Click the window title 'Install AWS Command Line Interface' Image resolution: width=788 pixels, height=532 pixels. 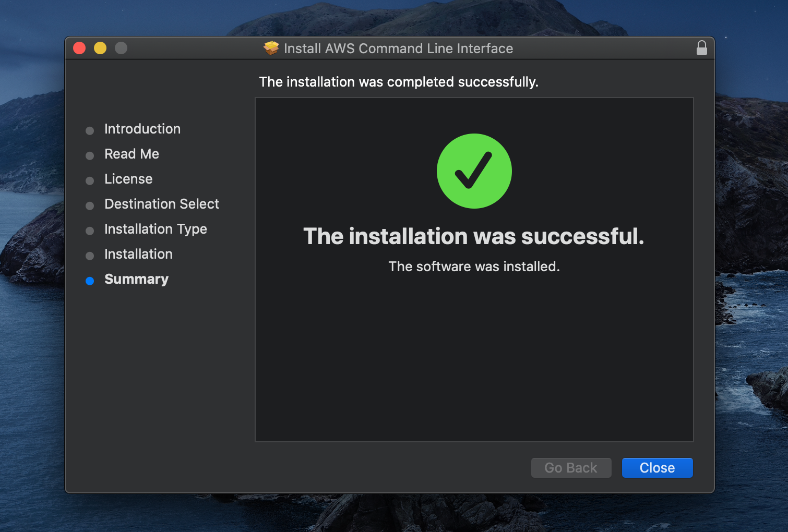pos(398,49)
